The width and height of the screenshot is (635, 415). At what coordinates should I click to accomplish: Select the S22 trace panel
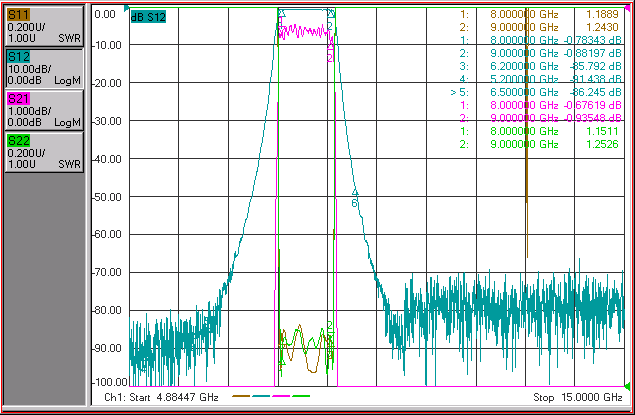click(x=45, y=153)
